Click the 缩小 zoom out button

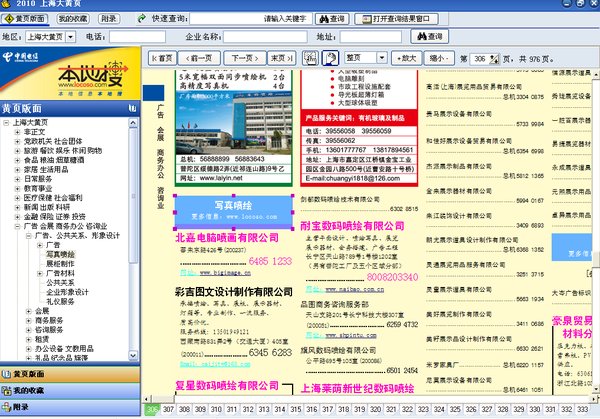[x=439, y=59]
